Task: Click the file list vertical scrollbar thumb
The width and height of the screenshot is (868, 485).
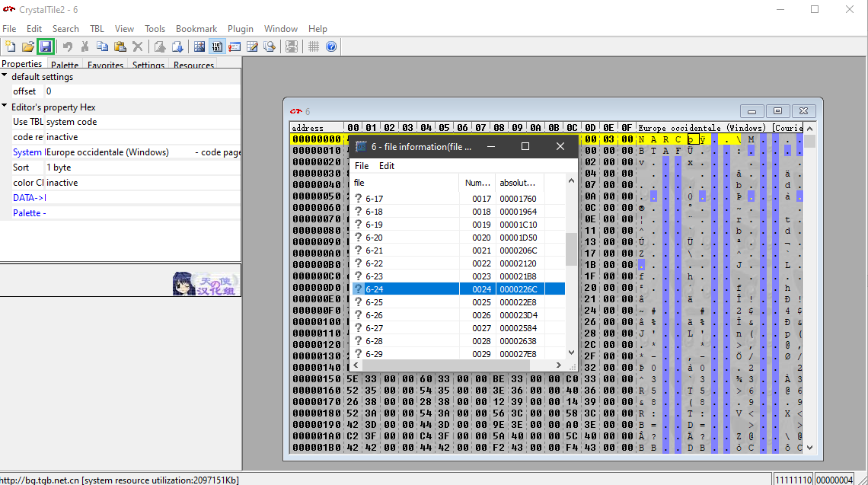Action: coord(571,249)
